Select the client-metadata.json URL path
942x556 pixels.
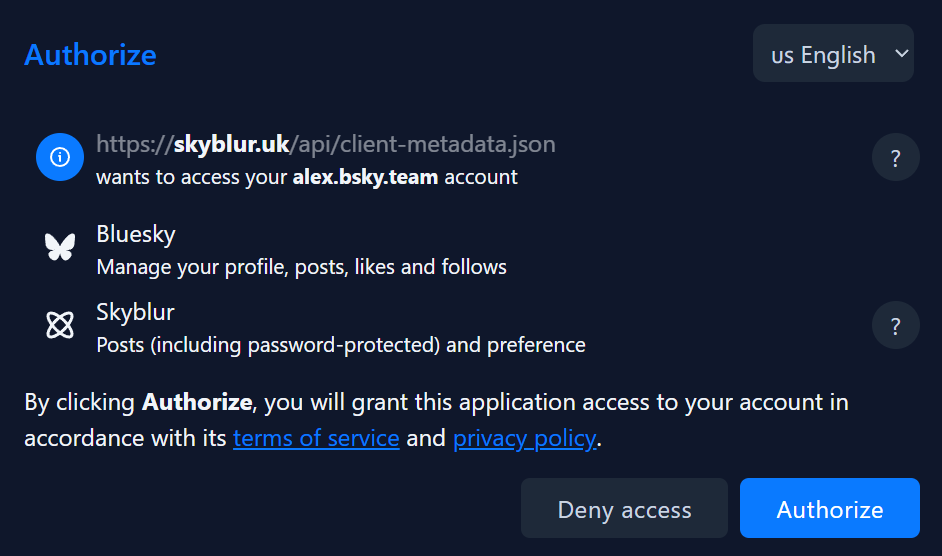422,144
